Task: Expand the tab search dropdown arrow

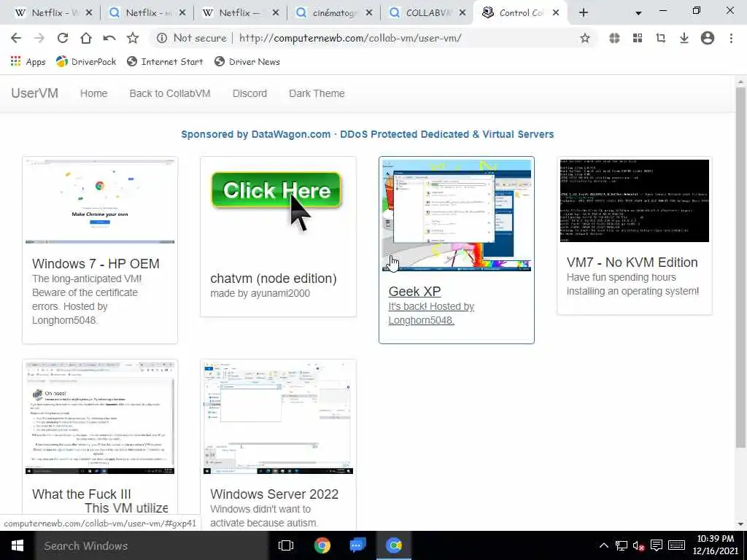Action: [x=638, y=13]
